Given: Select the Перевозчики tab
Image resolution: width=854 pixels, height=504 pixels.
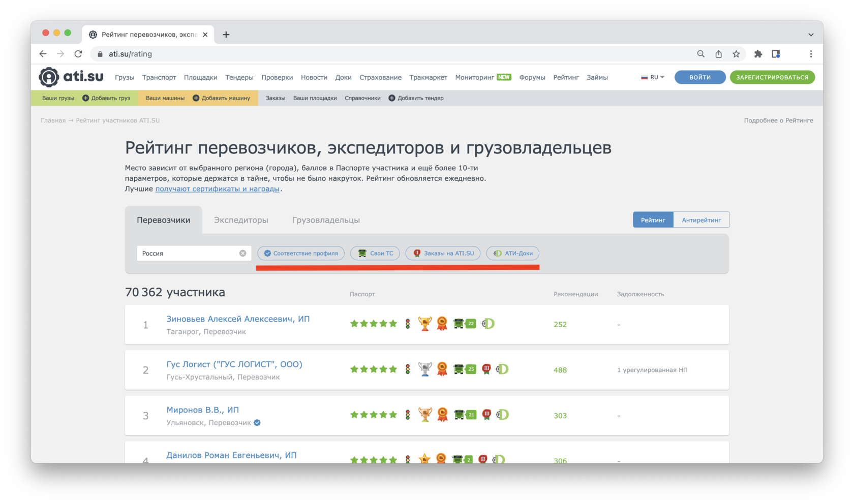Looking at the screenshot, I should pyautogui.click(x=164, y=220).
